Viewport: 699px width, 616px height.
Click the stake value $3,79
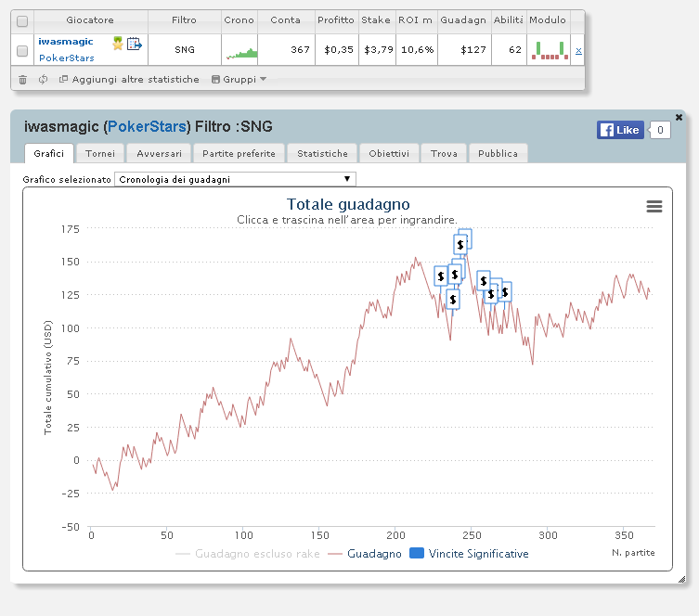pyautogui.click(x=379, y=50)
